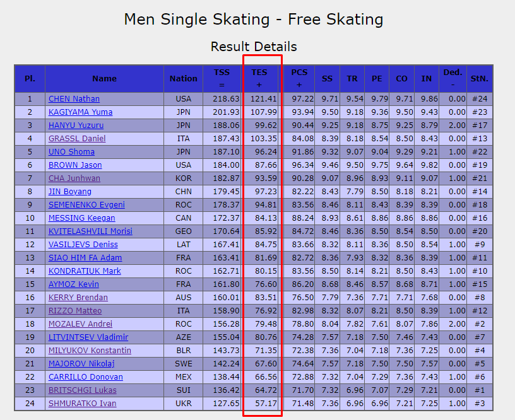The height and width of the screenshot is (420, 515).
Task: Click the CHA Junhwan link
Action: click(x=74, y=178)
